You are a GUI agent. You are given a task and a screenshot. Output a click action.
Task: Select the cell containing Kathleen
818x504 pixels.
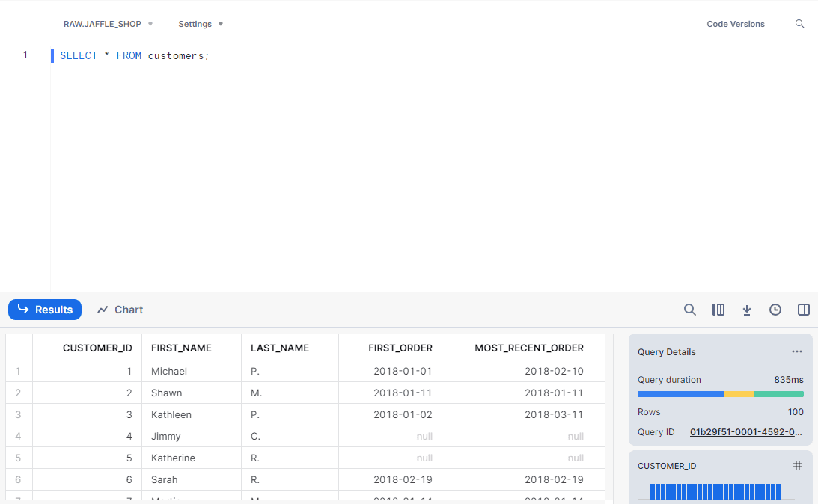171,414
